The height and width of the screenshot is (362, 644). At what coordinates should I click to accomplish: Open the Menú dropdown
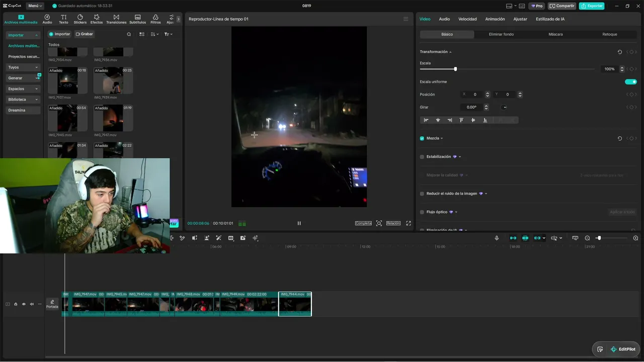pos(35,6)
